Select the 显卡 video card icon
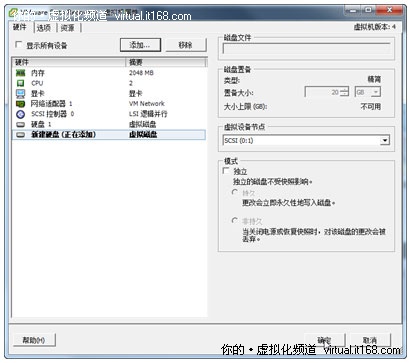 pyautogui.click(x=21, y=93)
